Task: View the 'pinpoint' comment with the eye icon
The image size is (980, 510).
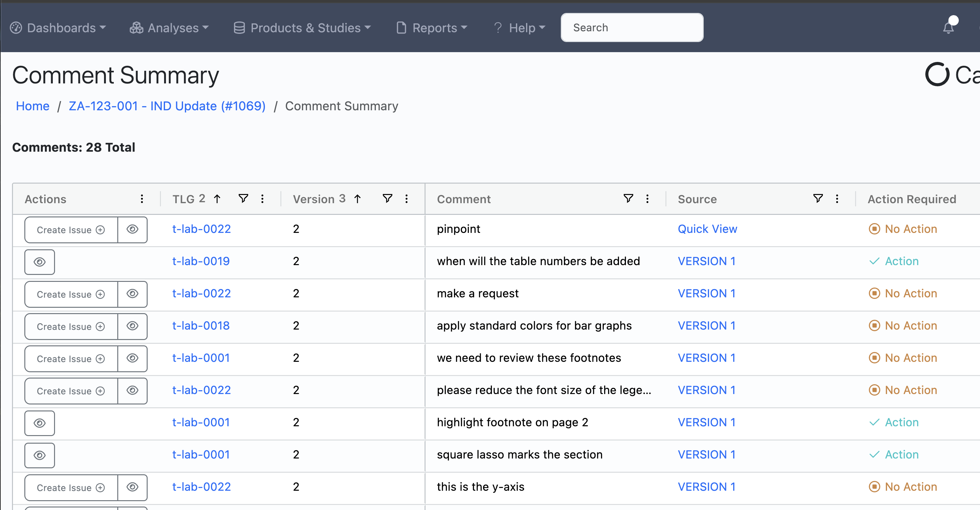Action: coord(132,230)
